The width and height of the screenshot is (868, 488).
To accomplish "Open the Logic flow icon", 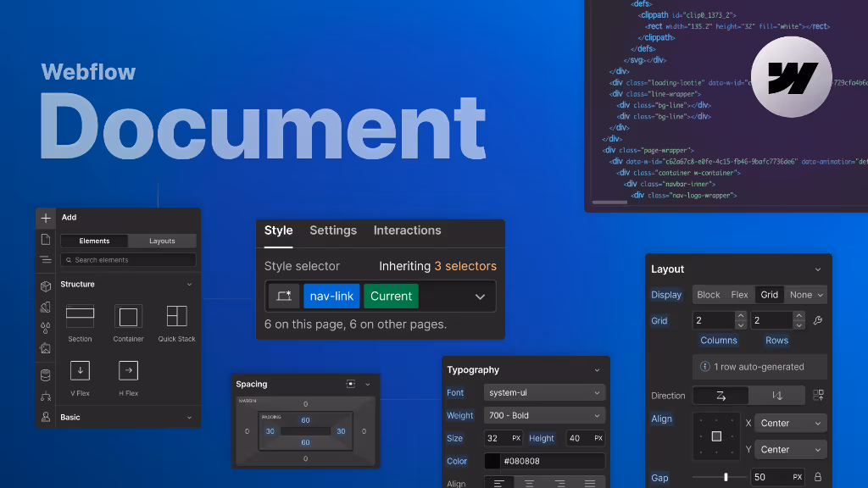I will 46,396.
